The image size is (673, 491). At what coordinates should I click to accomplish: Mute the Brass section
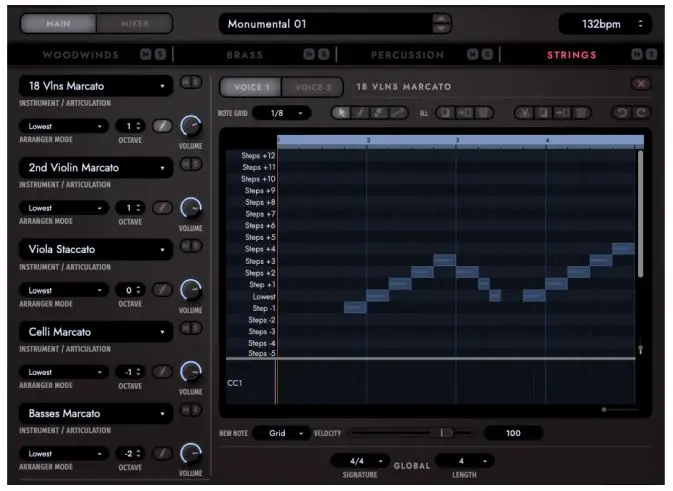309,55
